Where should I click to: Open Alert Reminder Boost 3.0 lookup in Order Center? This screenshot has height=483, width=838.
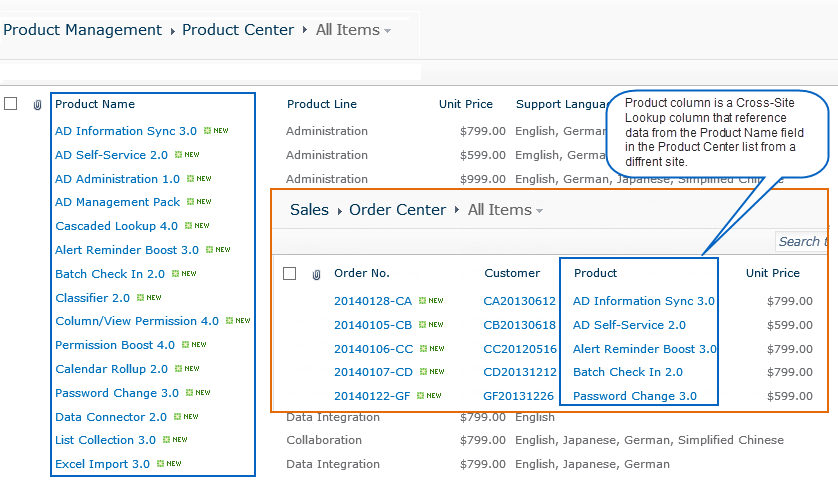(644, 349)
